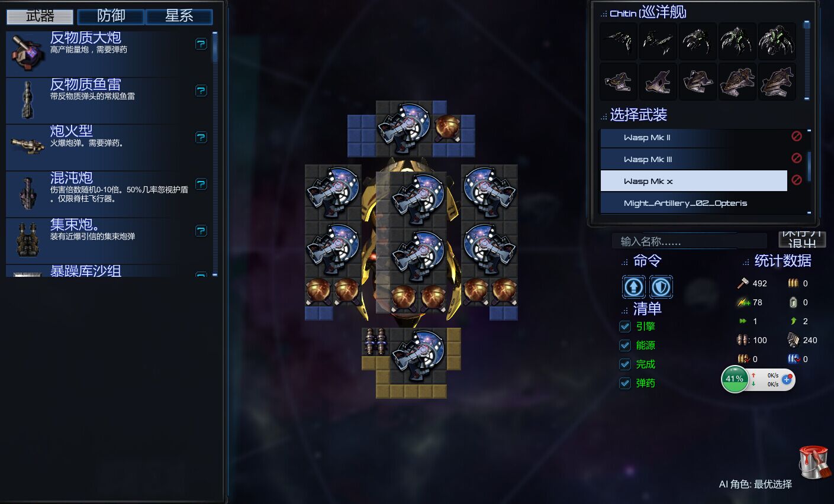834x504 pixels.
Task: Select the first Chitin ship thumbnail
Action: click(619, 41)
